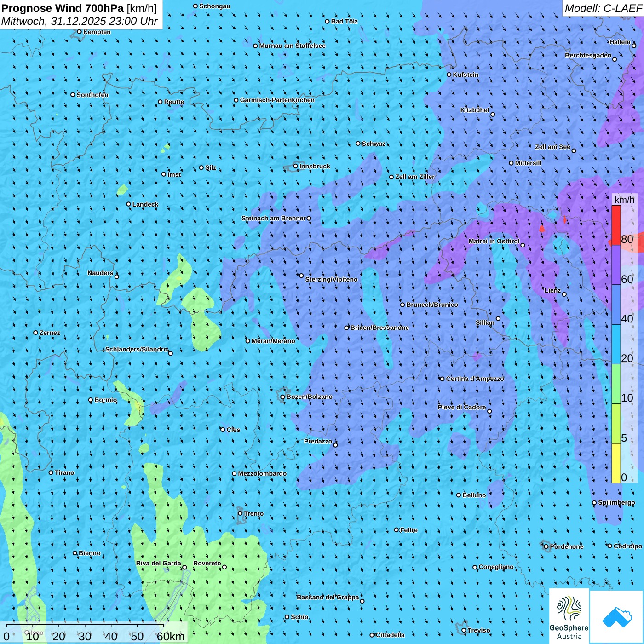Screen dimensions: 644x644
Task: Click the 'Landeck' label
Action: pyautogui.click(x=145, y=204)
